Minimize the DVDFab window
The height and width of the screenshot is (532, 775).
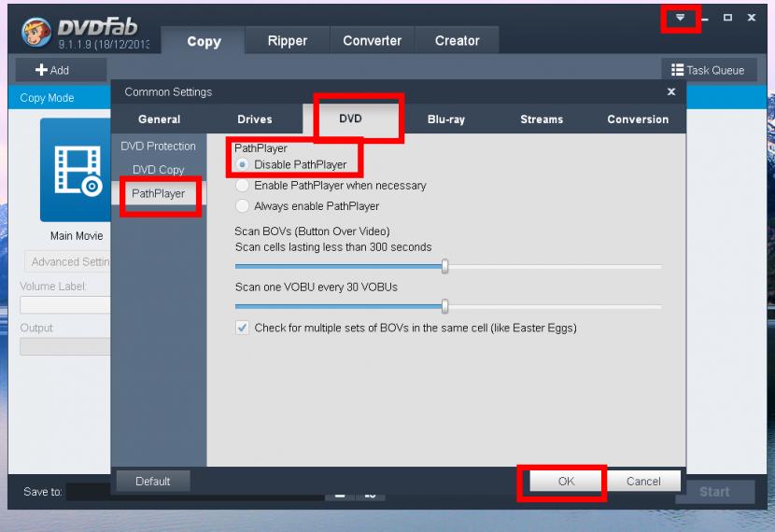click(x=705, y=19)
